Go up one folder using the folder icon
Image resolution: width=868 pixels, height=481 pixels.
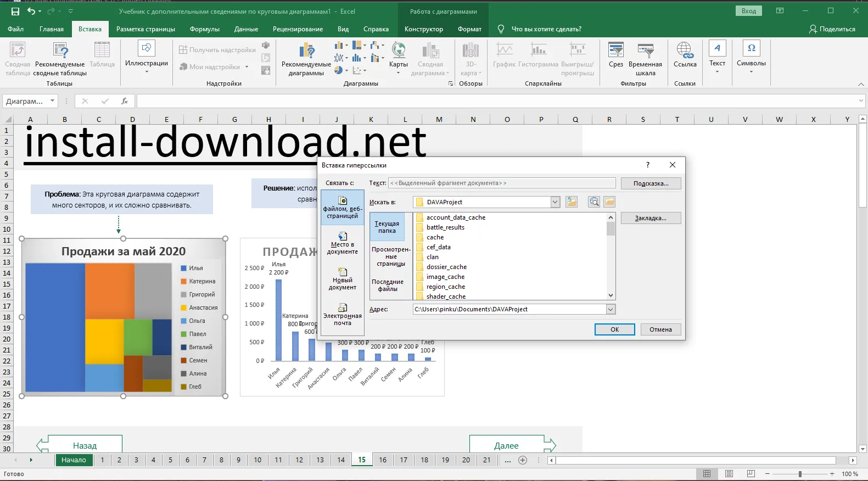572,202
